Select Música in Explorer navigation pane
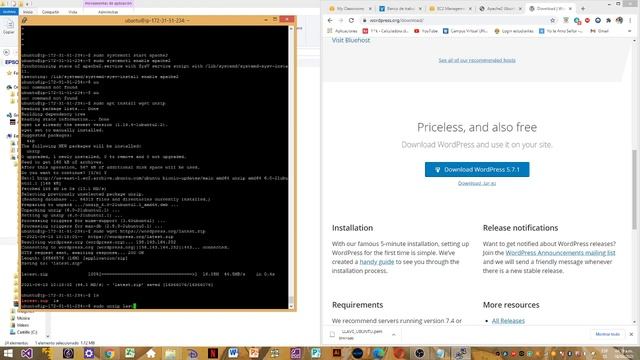Screen dimensions: 640x360 [23, 318]
